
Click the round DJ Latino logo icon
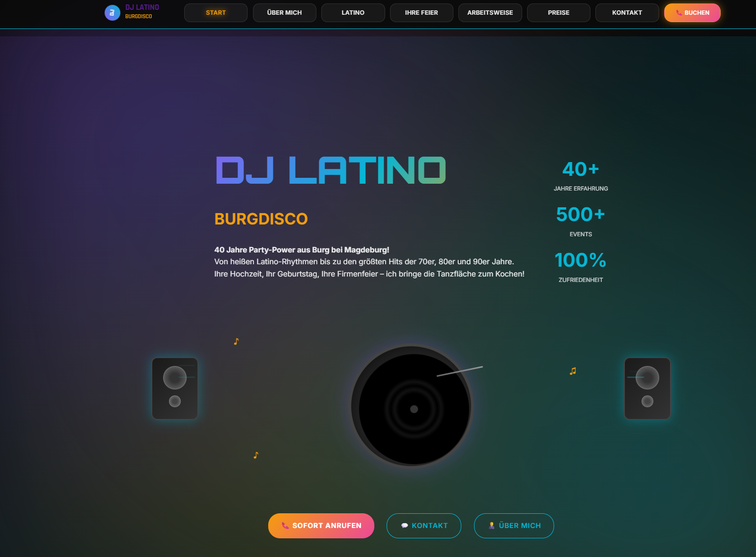click(x=112, y=13)
